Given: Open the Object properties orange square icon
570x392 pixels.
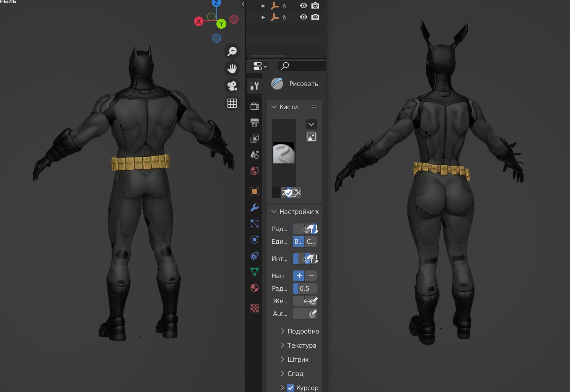Looking at the screenshot, I should (x=255, y=191).
